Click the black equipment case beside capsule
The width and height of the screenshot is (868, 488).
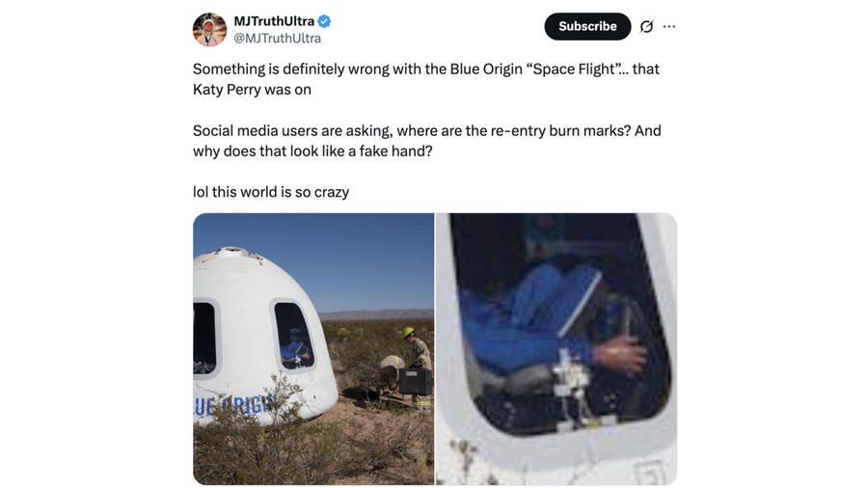pos(415,382)
